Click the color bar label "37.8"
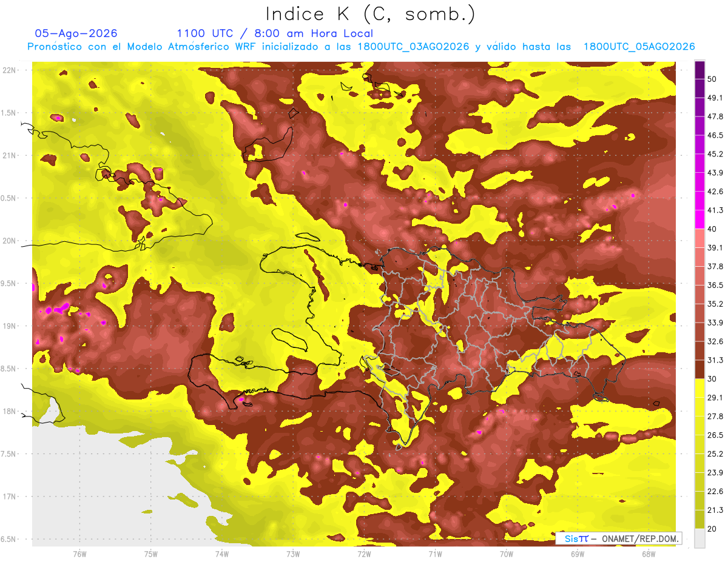Viewport: 728px width, 562px height. point(715,266)
